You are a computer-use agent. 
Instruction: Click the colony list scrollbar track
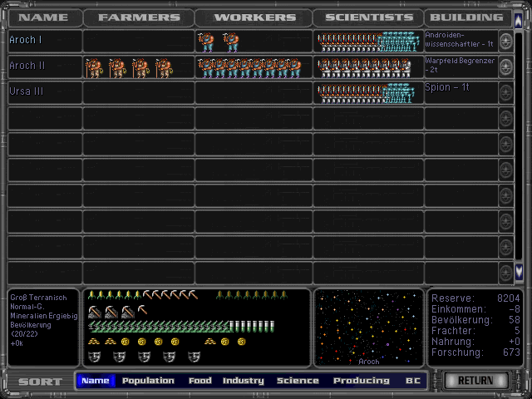(x=520, y=150)
